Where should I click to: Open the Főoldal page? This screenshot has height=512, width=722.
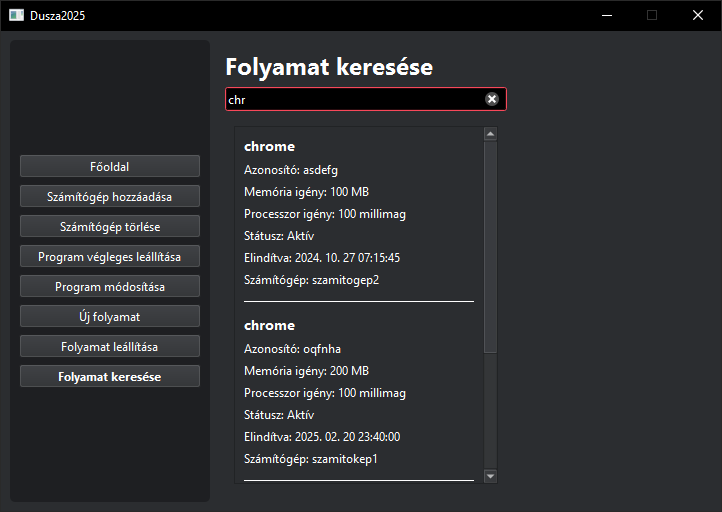(110, 166)
